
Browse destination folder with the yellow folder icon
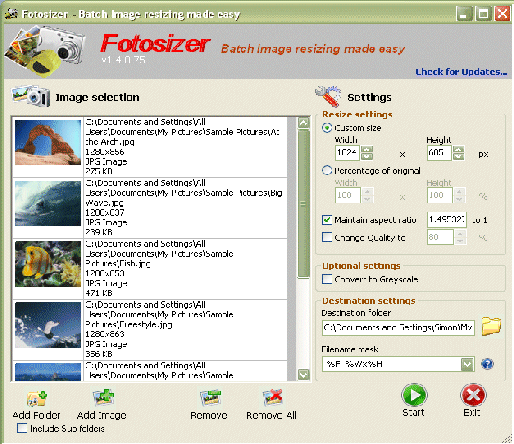click(x=491, y=326)
